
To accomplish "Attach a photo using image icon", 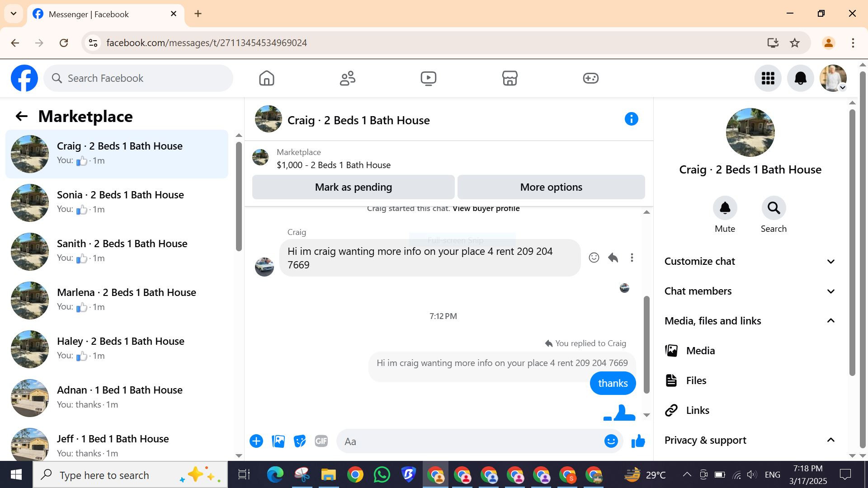I will coord(278,441).
